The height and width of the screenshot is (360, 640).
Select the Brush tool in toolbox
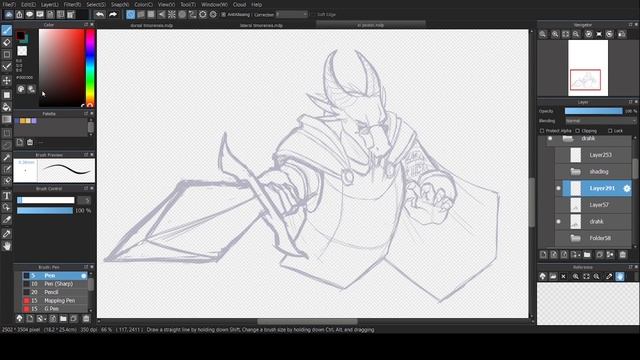[7, 30]
